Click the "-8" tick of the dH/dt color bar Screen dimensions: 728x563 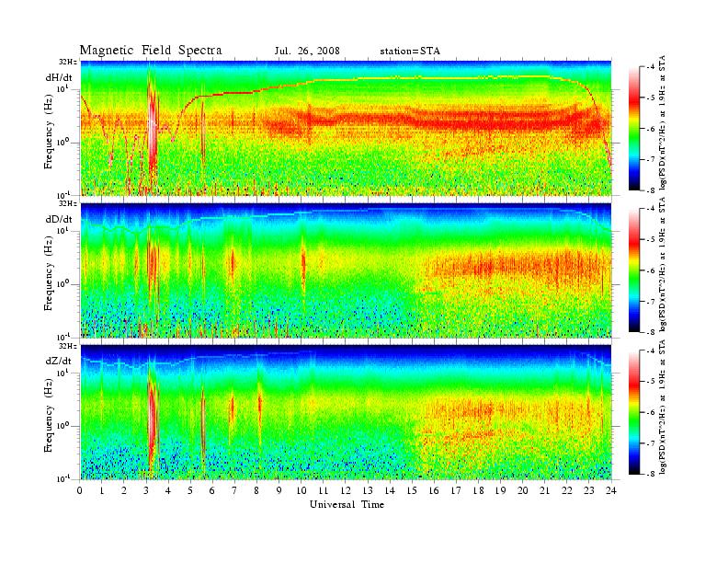click(x=651, y=190)
